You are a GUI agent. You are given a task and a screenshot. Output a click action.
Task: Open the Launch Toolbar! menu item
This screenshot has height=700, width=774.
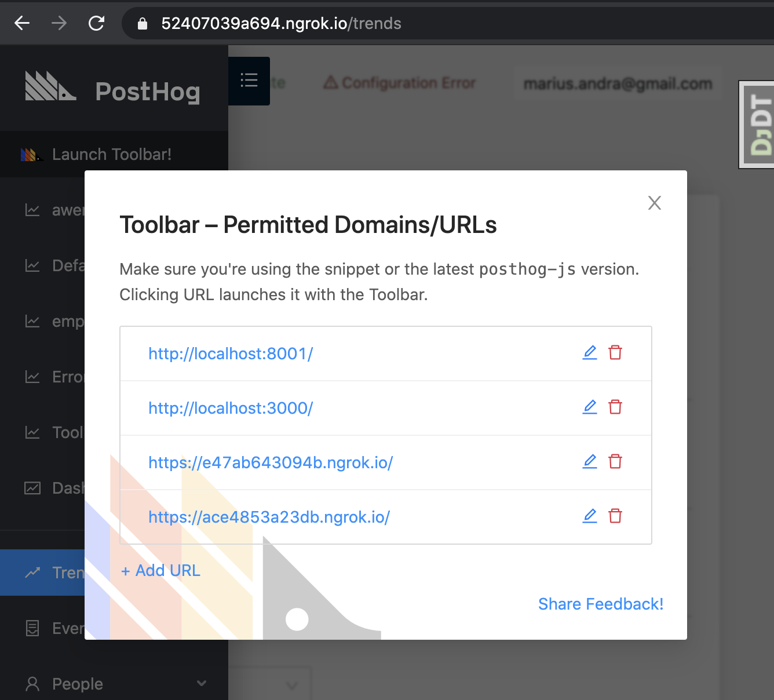point(112,154)
